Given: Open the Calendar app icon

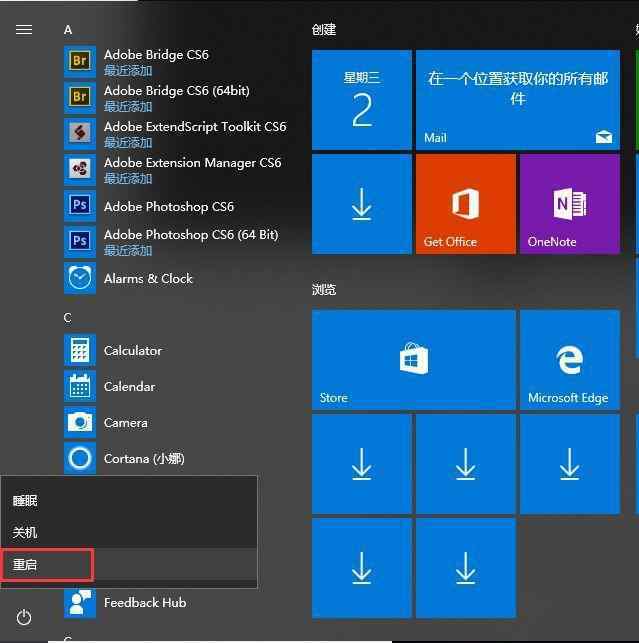Looking at the screenshot, I should [x=80, y=386].
